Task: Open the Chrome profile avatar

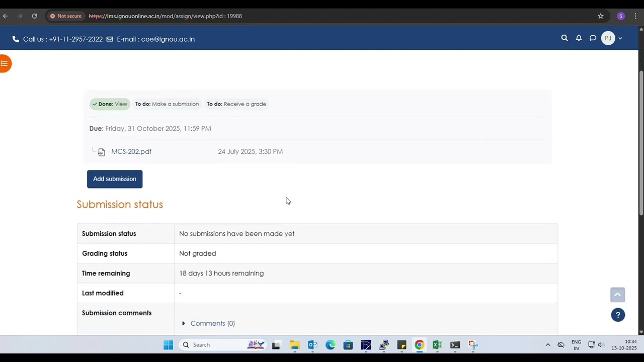Action: (621, 16)
